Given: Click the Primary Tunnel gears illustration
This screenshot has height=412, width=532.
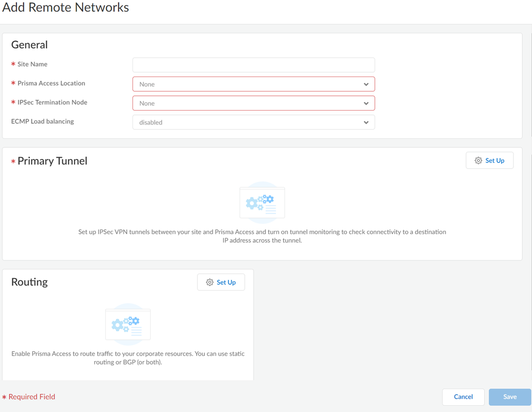Looking at the screenshot, I should (x=262, y=202).
